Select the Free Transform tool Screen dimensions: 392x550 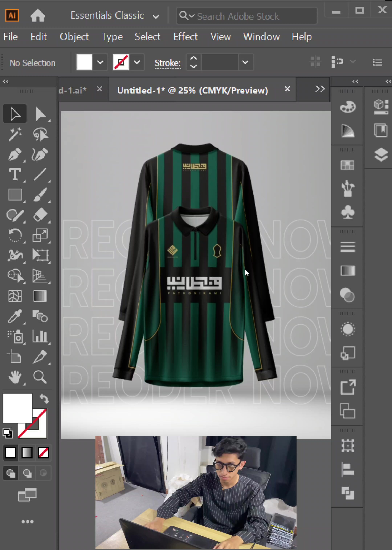point(40,256)
